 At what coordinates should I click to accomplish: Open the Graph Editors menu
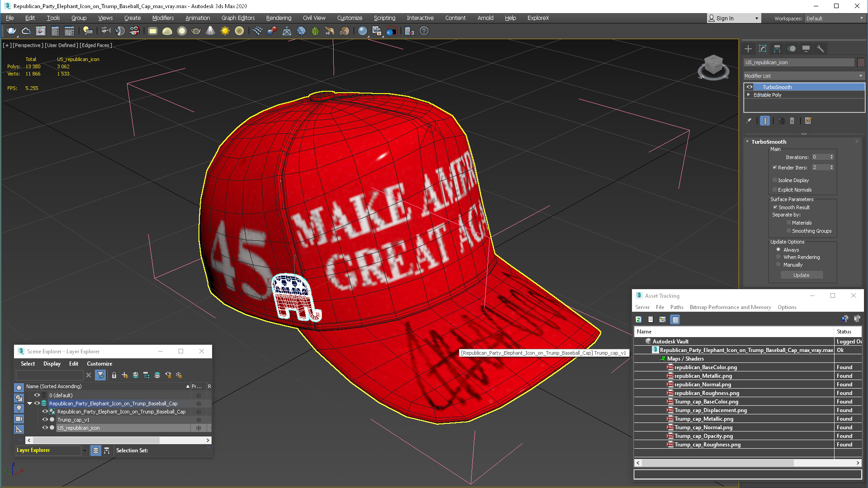[238, 18]
